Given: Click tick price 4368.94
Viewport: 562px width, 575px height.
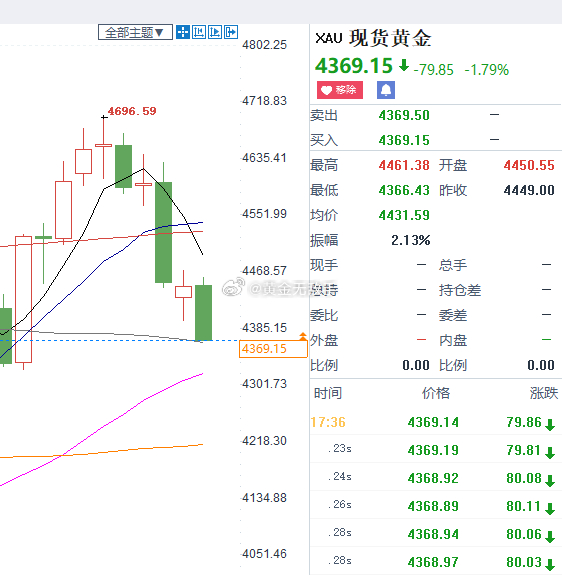Looking at the screenshot, I should tap(433, 534).
